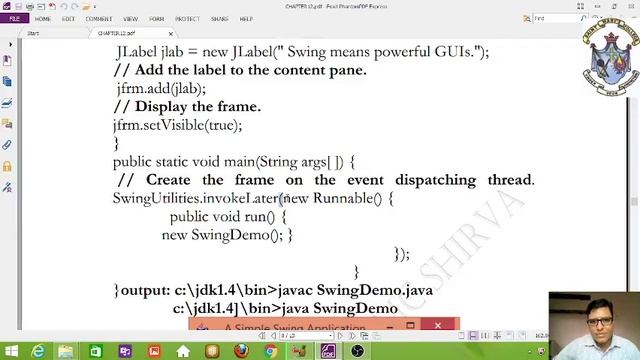Click the Redo arrow in quick access toolbar
Image resolution: width=640 pixels, height=360 pixels.
[75, 7]
